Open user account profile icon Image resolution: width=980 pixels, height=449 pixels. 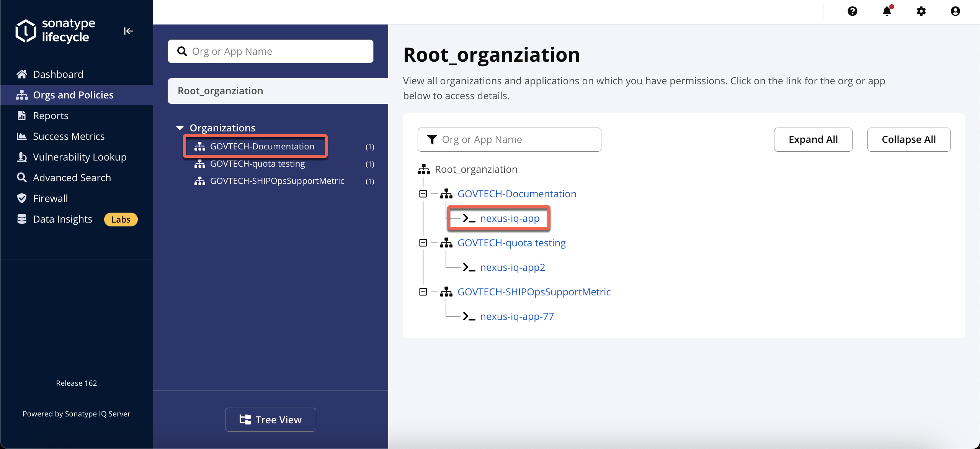pos(955,11)
